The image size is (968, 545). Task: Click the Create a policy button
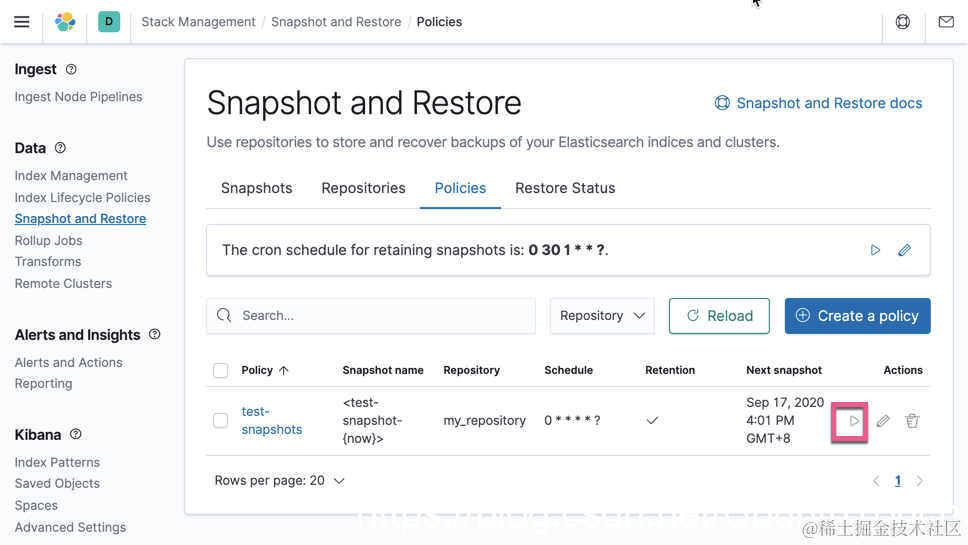coord(857,316)
